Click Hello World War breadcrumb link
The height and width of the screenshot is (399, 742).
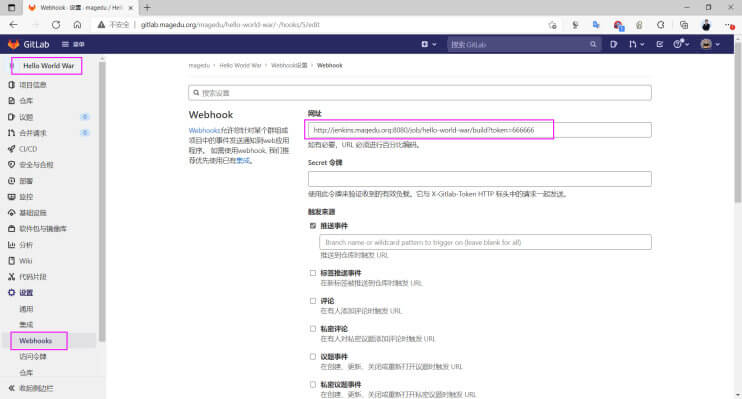click(240, 65)
